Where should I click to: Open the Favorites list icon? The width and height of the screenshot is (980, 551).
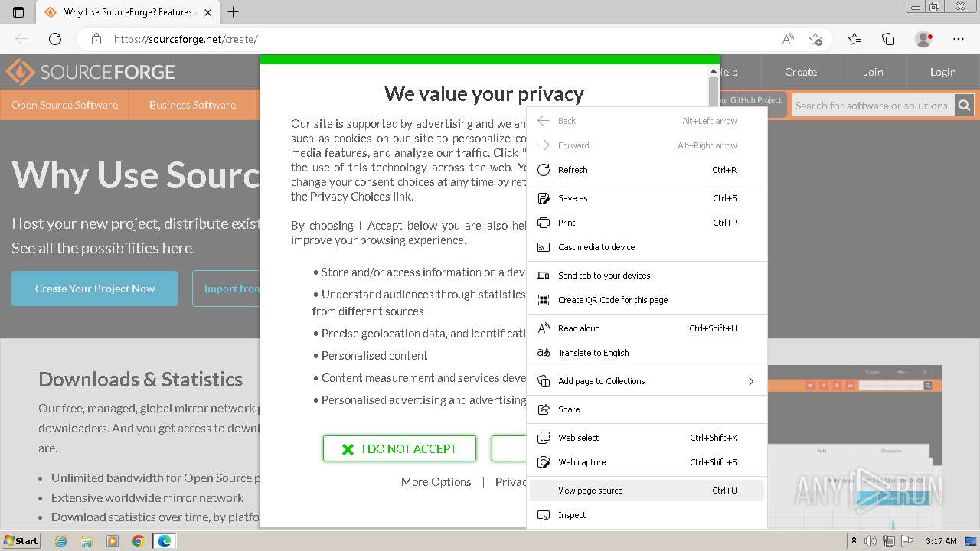coord(854,39)
